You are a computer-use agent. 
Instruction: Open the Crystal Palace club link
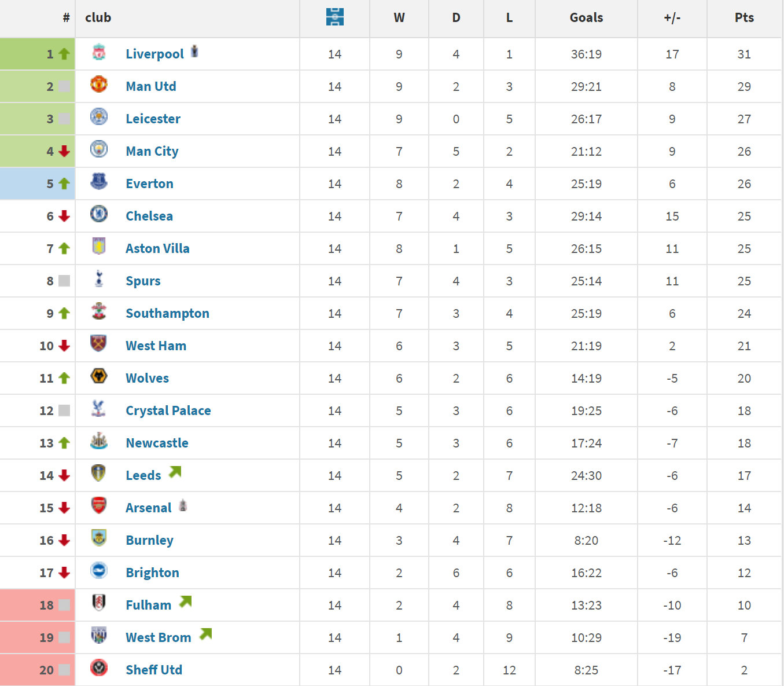point(168,410)
